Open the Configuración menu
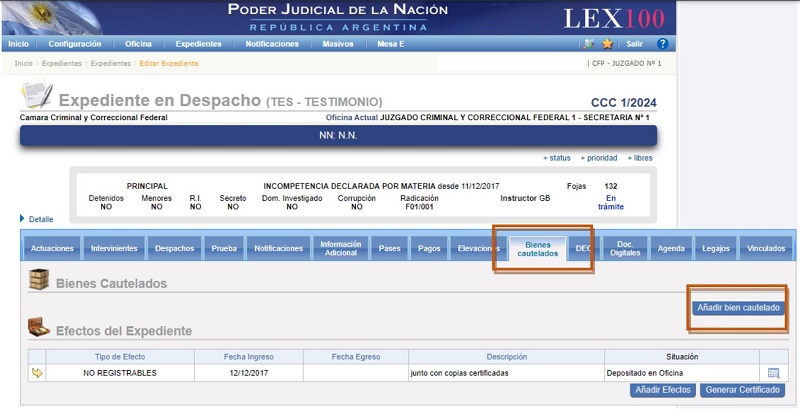 (x=74, y=44)
